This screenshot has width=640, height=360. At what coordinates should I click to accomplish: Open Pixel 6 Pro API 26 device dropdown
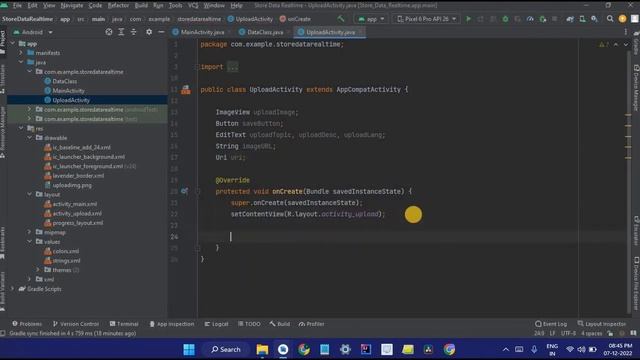pyautogui.click(x=426, y=19)
